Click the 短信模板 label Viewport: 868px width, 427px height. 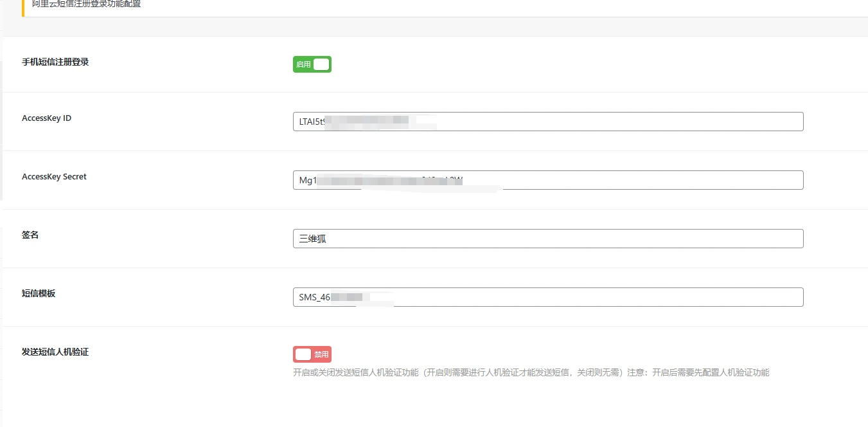(39, 294)
